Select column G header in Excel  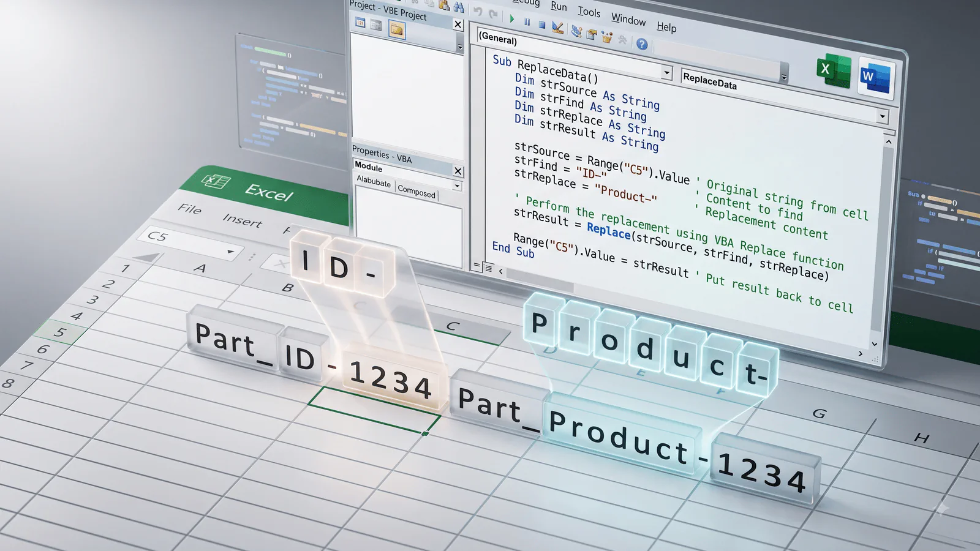click(x=819, y=414)
